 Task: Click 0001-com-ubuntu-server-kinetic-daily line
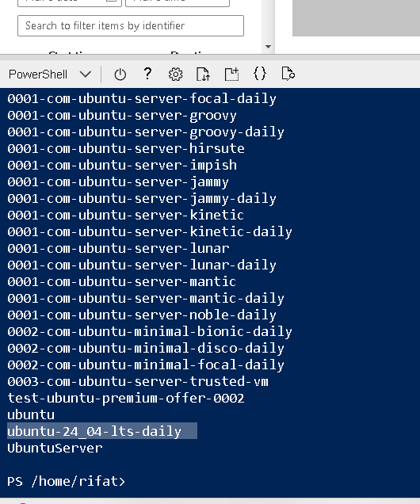150,231
